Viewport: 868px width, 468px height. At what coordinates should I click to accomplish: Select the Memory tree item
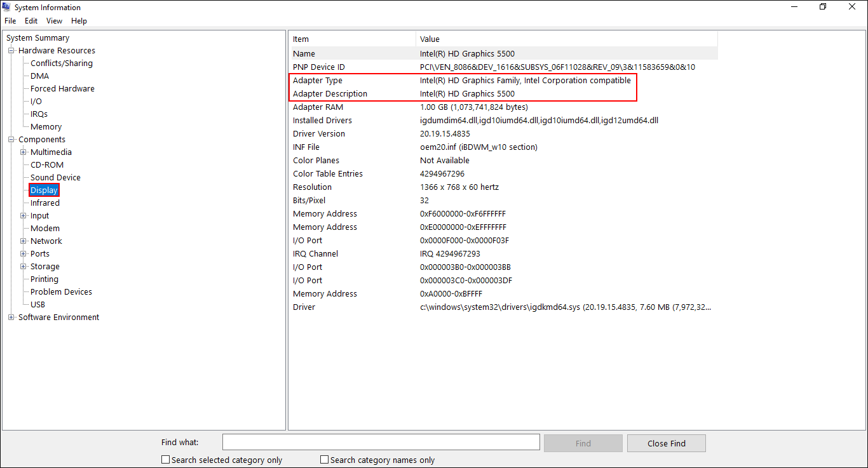tap(46, 127)
